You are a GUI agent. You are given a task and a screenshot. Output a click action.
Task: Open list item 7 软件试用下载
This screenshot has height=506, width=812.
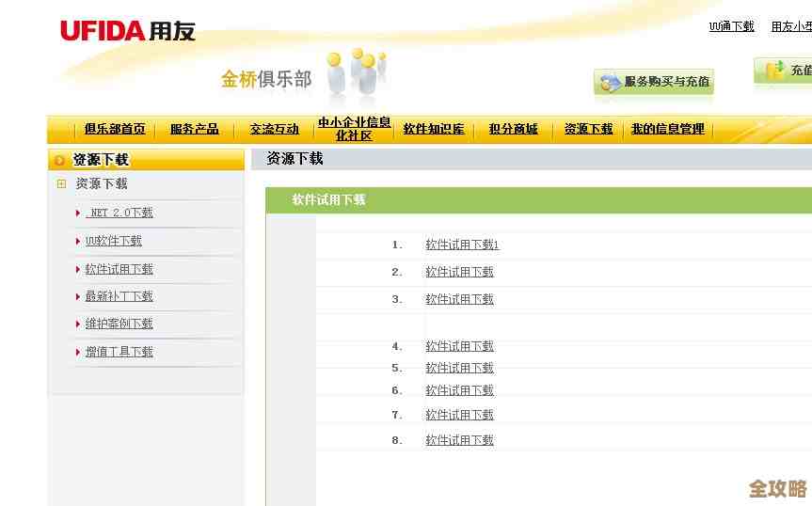(459, 415)
